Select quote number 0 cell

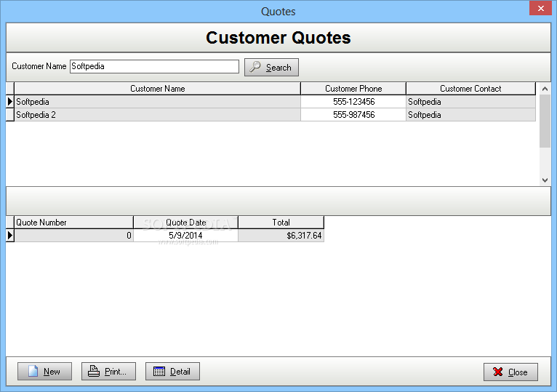(73, 235)
